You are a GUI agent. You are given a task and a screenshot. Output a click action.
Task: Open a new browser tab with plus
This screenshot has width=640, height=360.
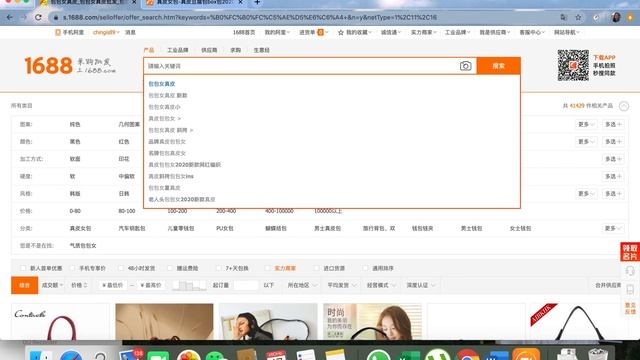click(x=257, y=2)
